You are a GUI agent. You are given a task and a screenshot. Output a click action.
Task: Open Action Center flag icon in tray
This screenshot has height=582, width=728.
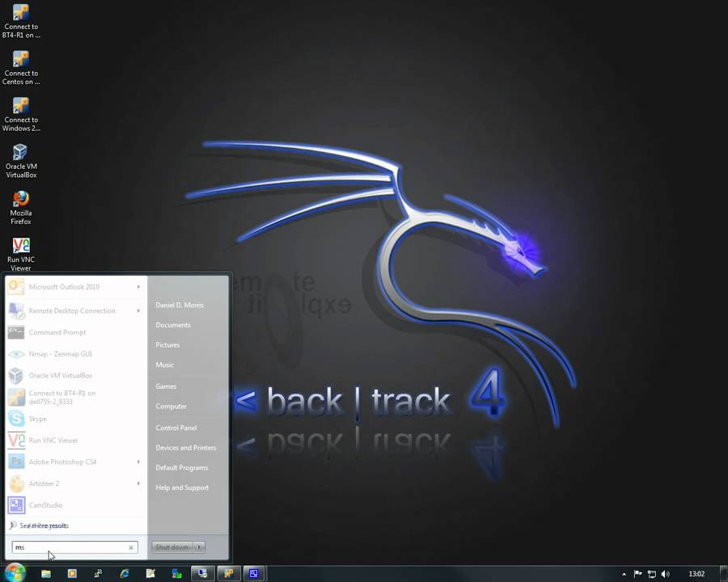click(638, 574)
